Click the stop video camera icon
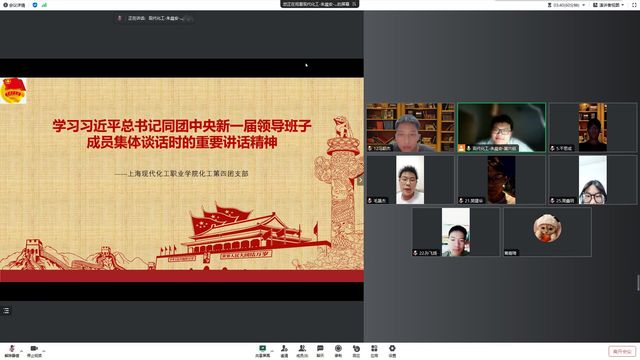 coord(34,349)
